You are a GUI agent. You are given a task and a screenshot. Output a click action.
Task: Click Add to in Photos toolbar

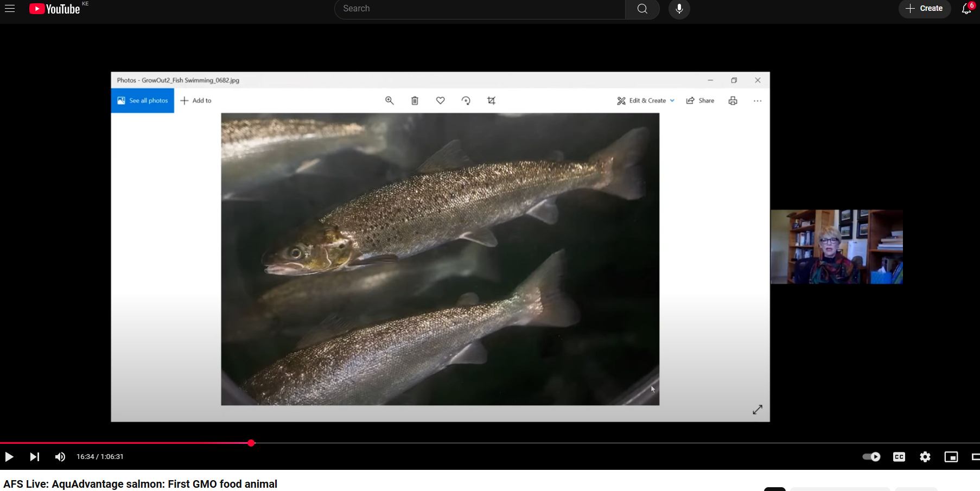pyautogui.click(x=196, y=100)
